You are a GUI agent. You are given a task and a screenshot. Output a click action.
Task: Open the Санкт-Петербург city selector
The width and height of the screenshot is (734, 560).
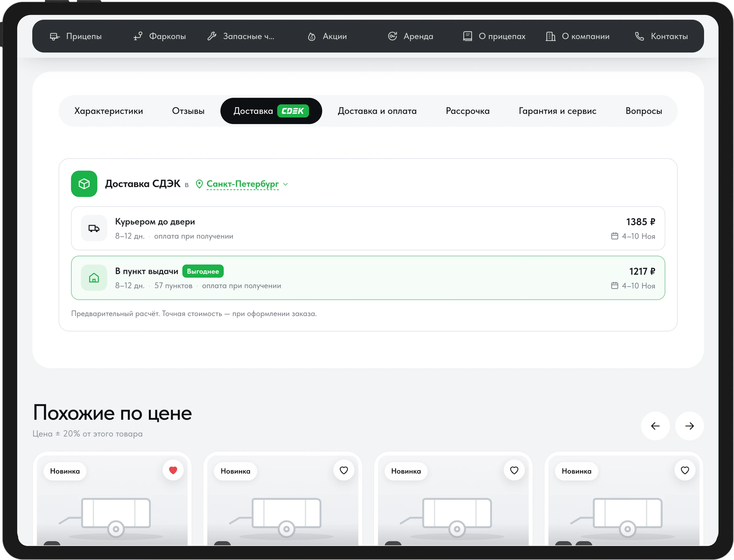tap(243, 184)
